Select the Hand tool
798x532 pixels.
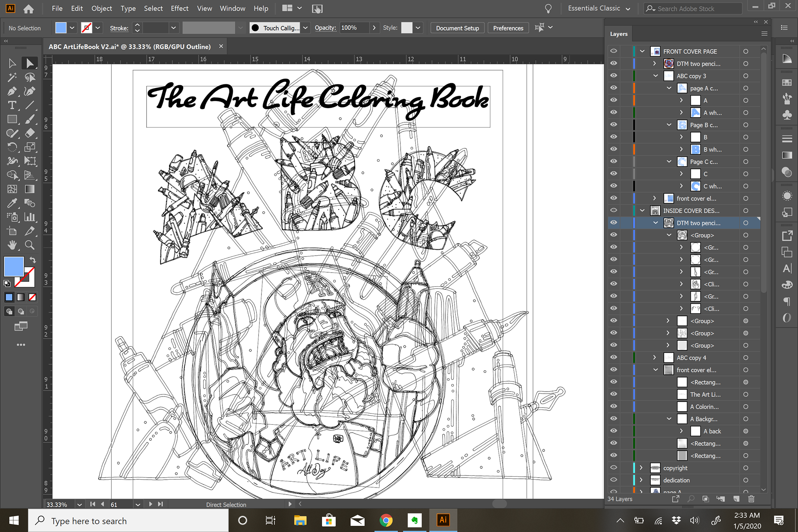(x=12, y=245)
